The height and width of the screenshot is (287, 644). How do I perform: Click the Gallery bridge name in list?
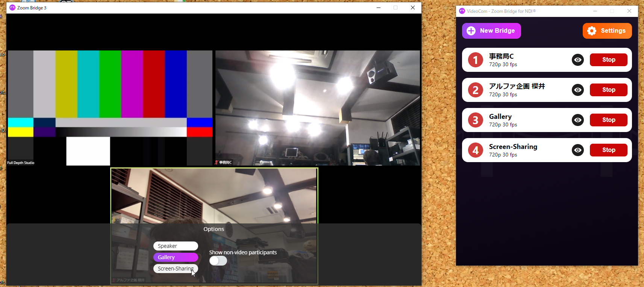pos(500,117)
